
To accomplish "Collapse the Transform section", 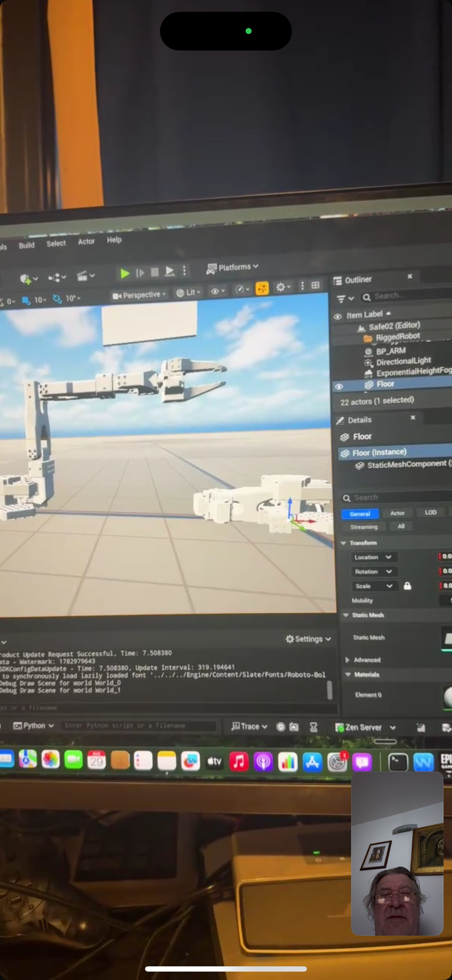I will [343, 543].
